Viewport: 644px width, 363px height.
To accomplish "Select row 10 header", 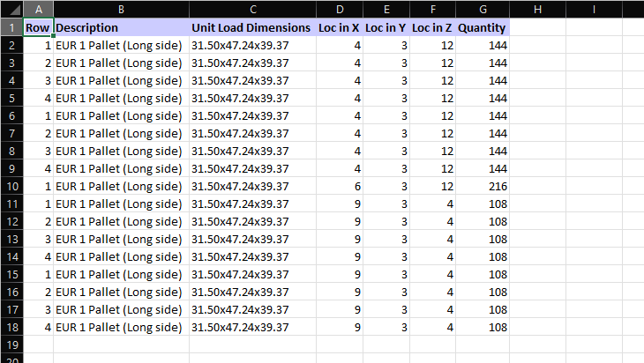I will pos(12,186).
